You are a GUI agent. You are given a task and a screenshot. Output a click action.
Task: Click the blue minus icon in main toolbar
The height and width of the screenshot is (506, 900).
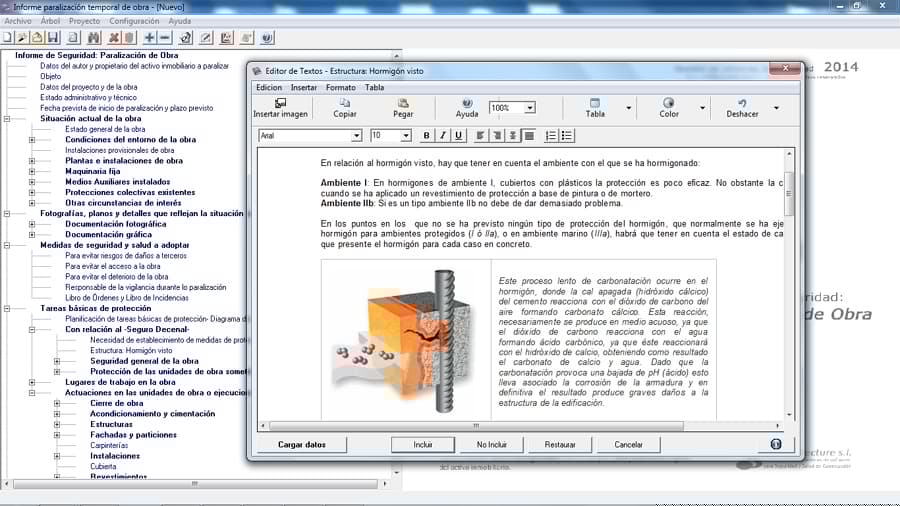coord(165,38)
